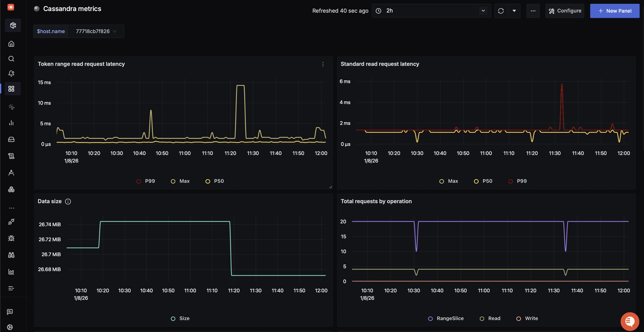644x332 pixels.
Task: Open the Dashboards grid icon
Action: [11, 89]
